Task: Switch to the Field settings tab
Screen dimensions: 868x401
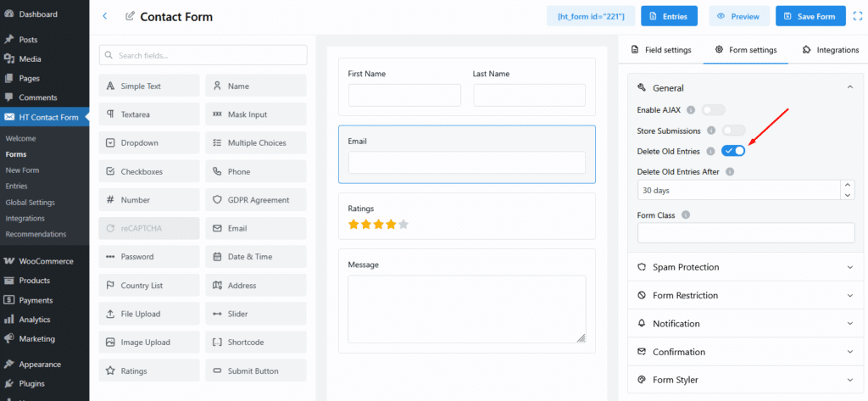Action: click(x=660, y=50)
